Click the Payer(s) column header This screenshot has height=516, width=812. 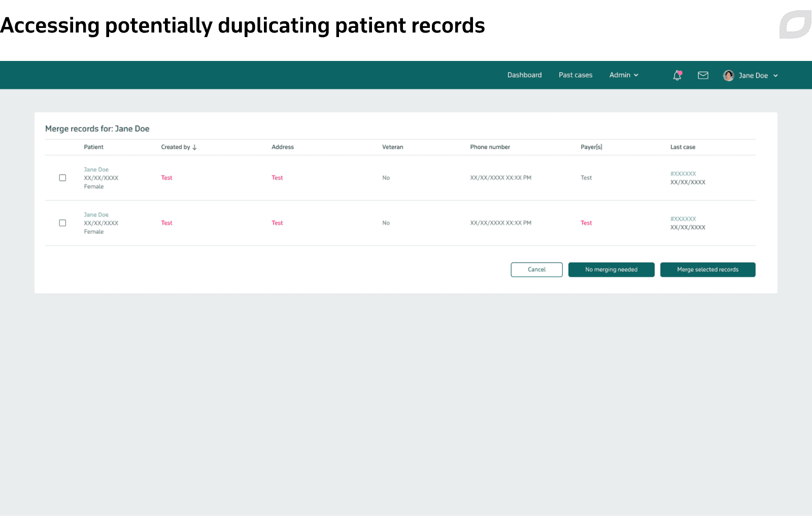[591, 147]
